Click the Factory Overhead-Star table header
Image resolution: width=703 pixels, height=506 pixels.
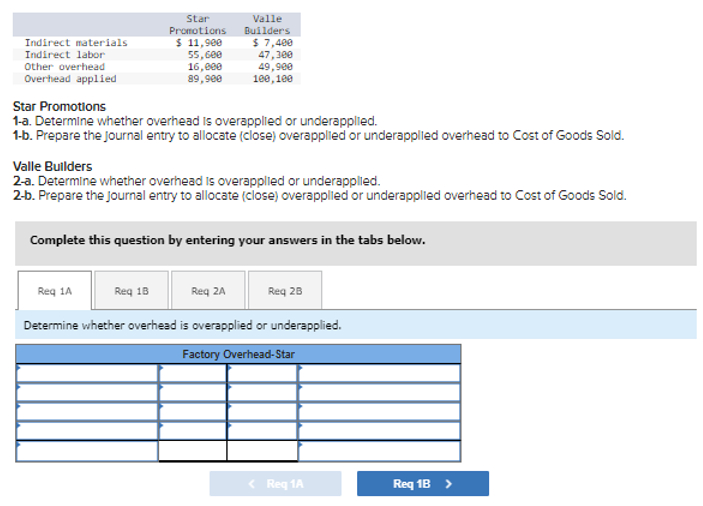[238, 354]
